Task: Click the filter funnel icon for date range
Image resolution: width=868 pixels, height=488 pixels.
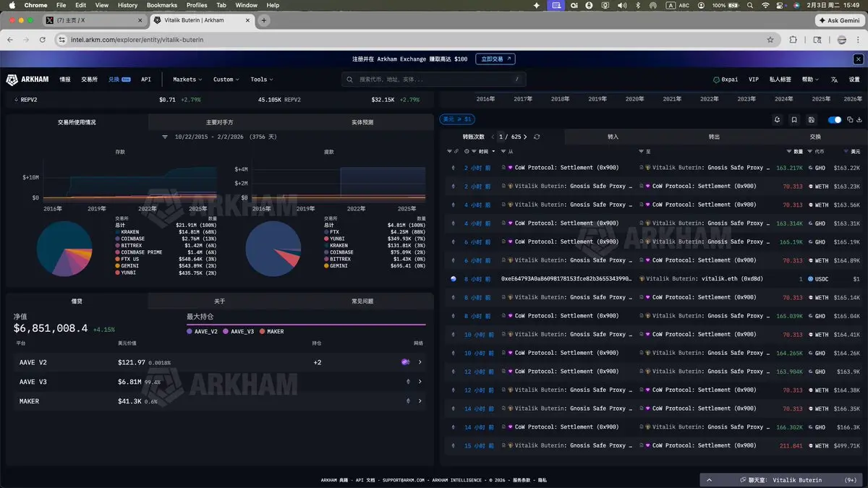Action: point(165,137)
